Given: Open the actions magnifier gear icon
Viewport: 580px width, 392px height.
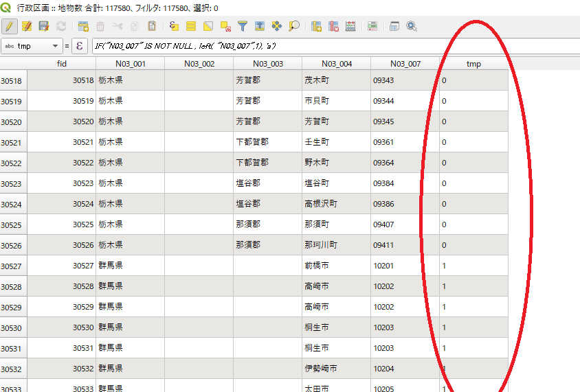Looking at the screenshot, I should (412, 26).
